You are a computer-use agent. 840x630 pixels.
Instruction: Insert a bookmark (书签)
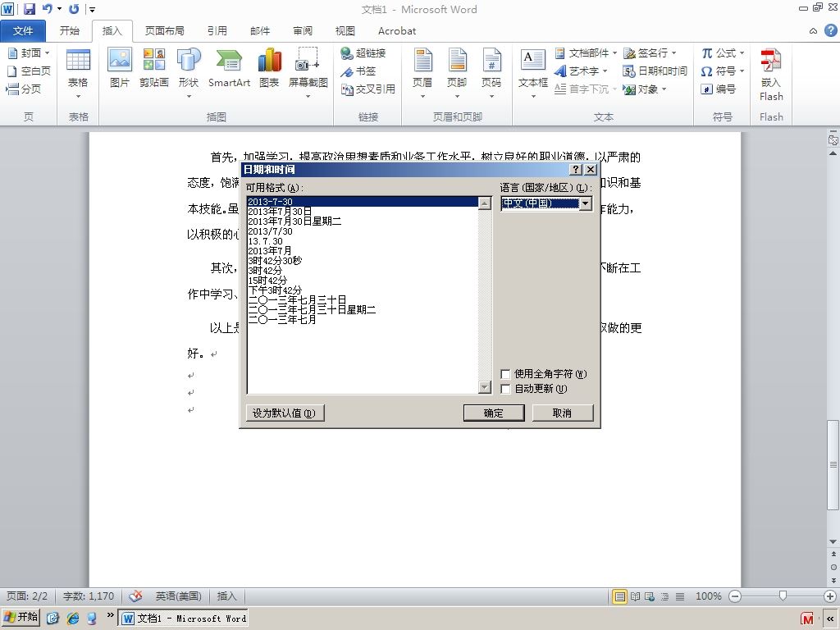(x=358, y=71)
